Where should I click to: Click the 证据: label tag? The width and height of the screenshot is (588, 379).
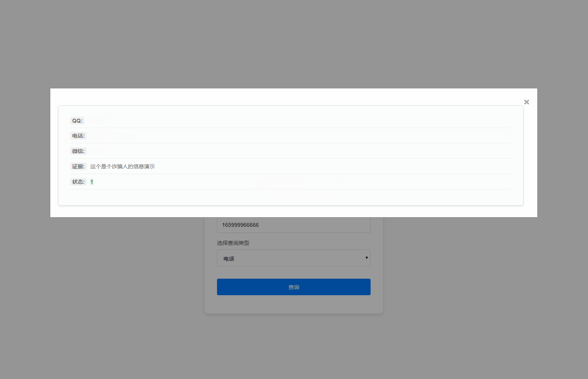click(x=78, y=166)
